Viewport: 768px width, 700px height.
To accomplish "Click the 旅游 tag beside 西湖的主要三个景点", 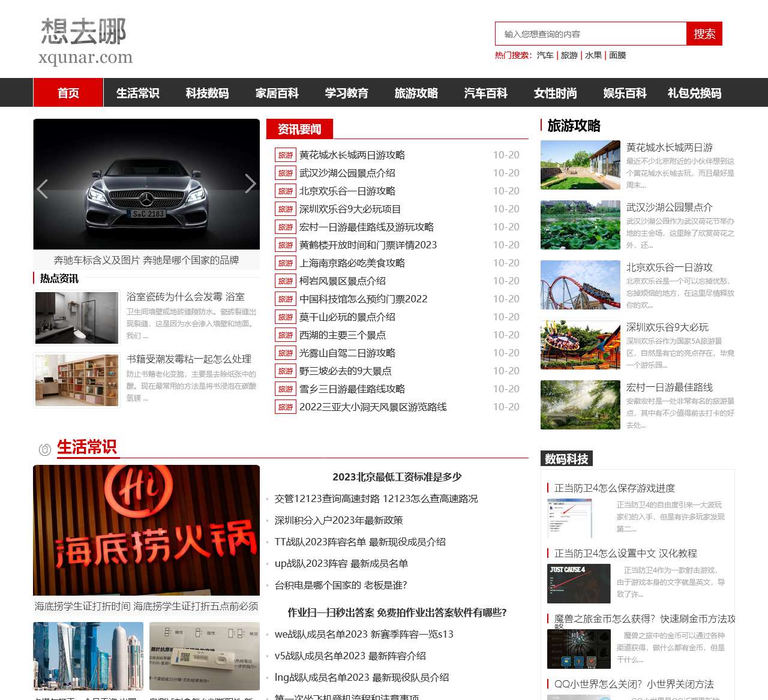I will tap(286, 335).
